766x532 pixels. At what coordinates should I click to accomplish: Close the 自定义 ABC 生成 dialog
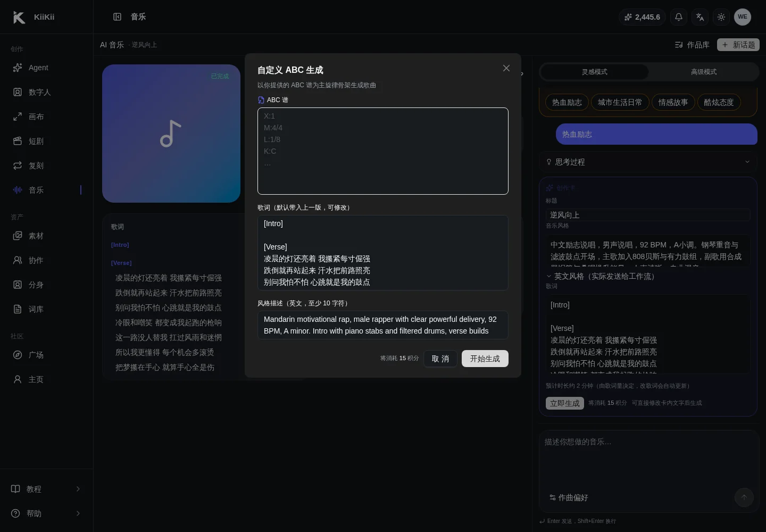(506, 68)
